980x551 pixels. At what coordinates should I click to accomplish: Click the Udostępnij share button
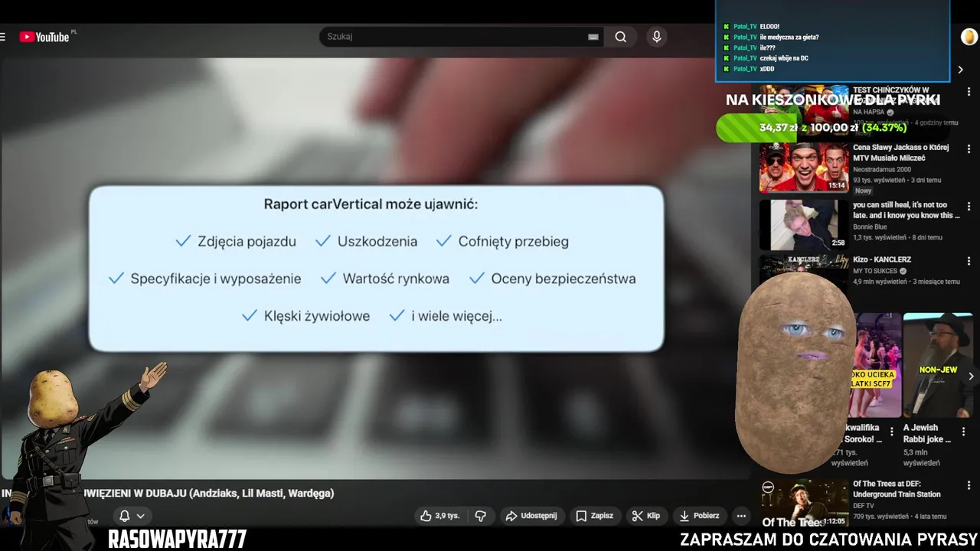pos(531,516)
